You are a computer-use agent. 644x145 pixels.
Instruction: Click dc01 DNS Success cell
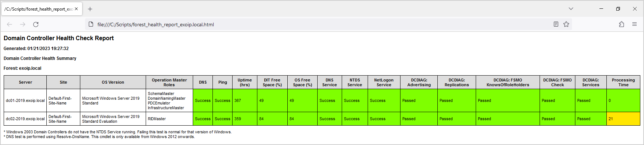[203, 100]
